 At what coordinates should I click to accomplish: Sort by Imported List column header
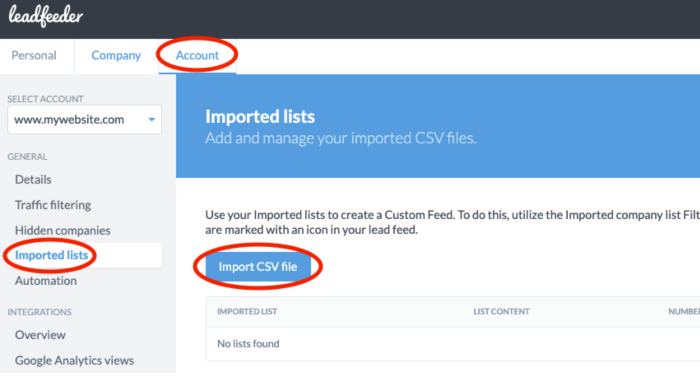click(247, 312)
